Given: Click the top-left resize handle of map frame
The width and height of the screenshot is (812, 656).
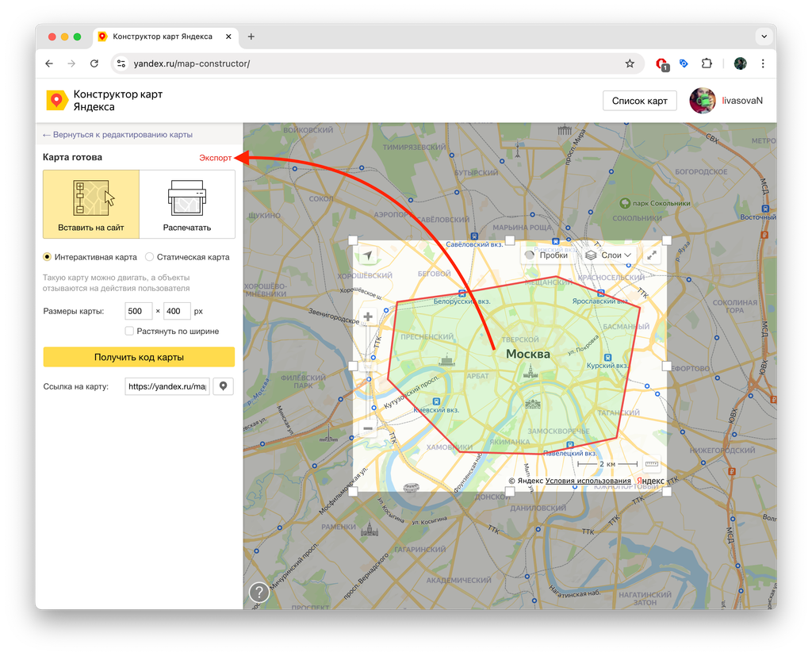Looking at the screenshot, I should 353,240.
